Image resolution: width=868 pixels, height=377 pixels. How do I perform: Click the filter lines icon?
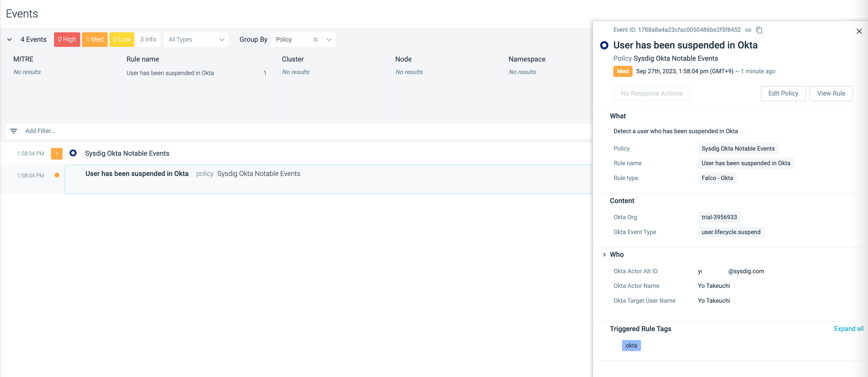14,131
